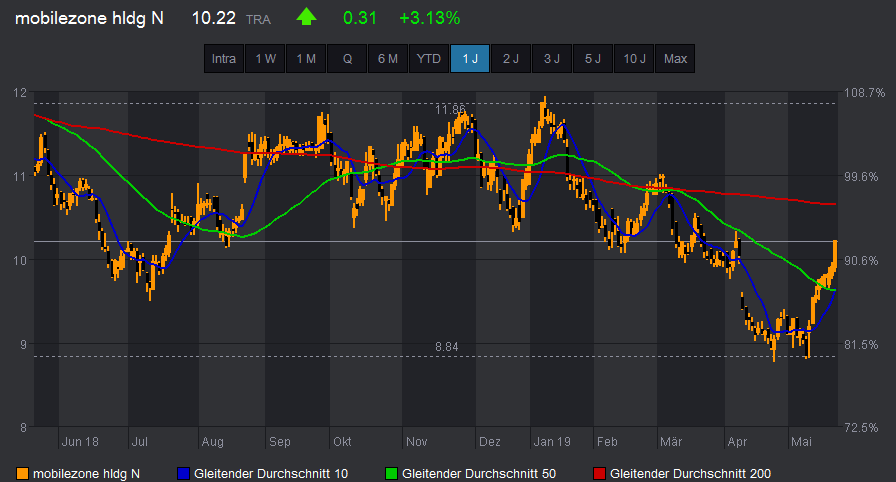The image size is (896, 482).
Task: Switch chart to 1 W range
Action: tap(265, 59)
